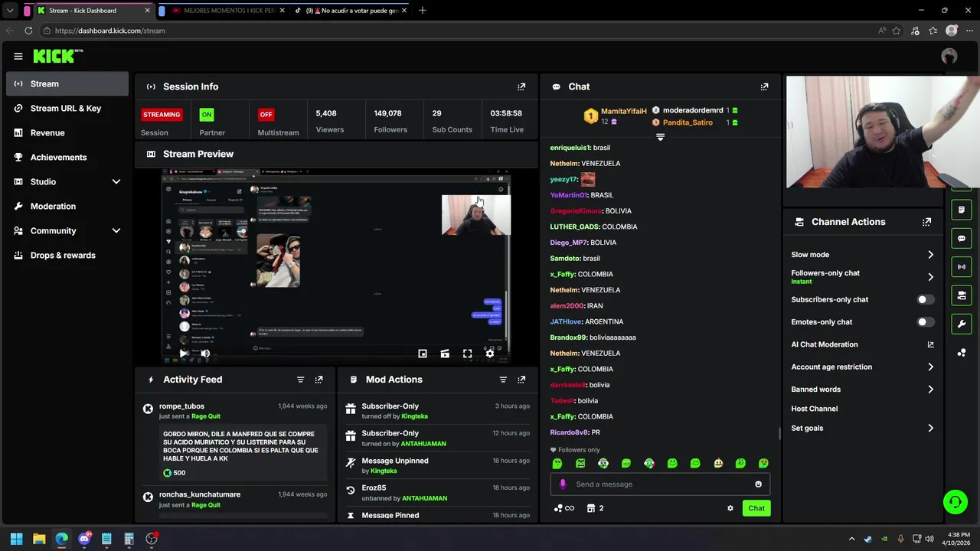Open Banned words settings
980x551 pixels.
[x=863, y=390]
